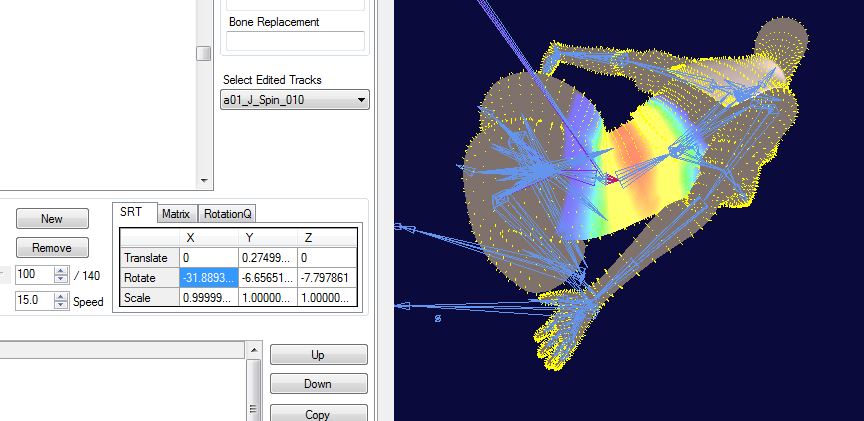The height and width of the screenshot is (421, 864).
Task: Increase the Speed value with up arrow
Action: (61, 297)
